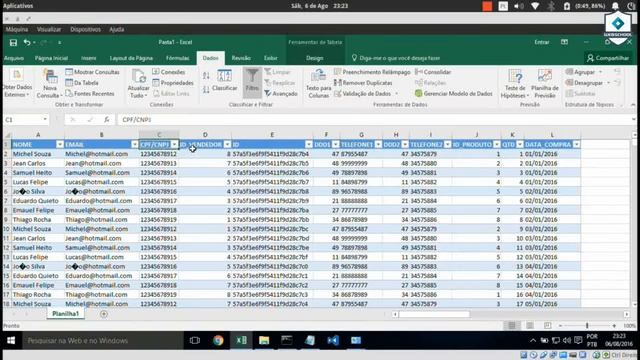This screenshot has width=640, height=360.
Task: Open the ID_PRODUTO column filter dropdown
Action: coord(496,144)
